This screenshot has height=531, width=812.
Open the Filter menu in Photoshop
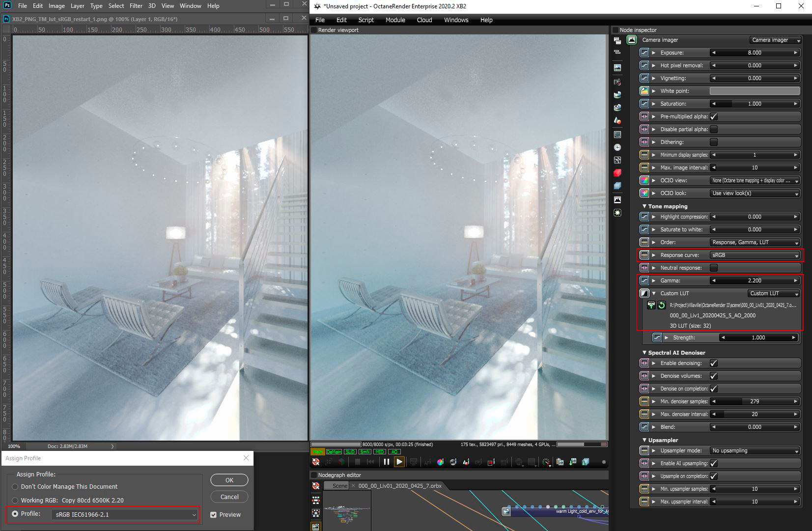(136, 6)
